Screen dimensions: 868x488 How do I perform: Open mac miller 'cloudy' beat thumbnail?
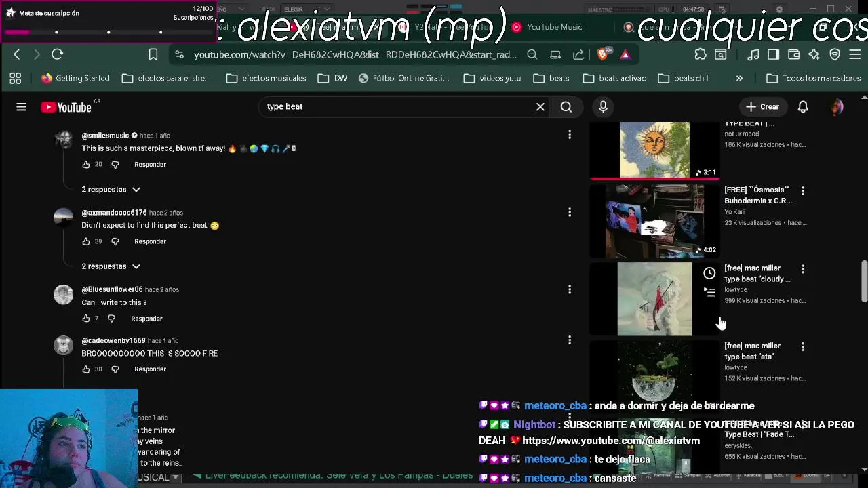[x=654, y=299]
